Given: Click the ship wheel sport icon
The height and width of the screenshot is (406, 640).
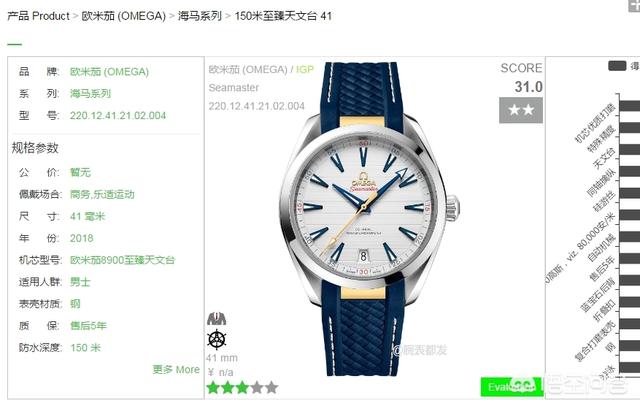Looking at the screenshot, I should pos(216,339).
